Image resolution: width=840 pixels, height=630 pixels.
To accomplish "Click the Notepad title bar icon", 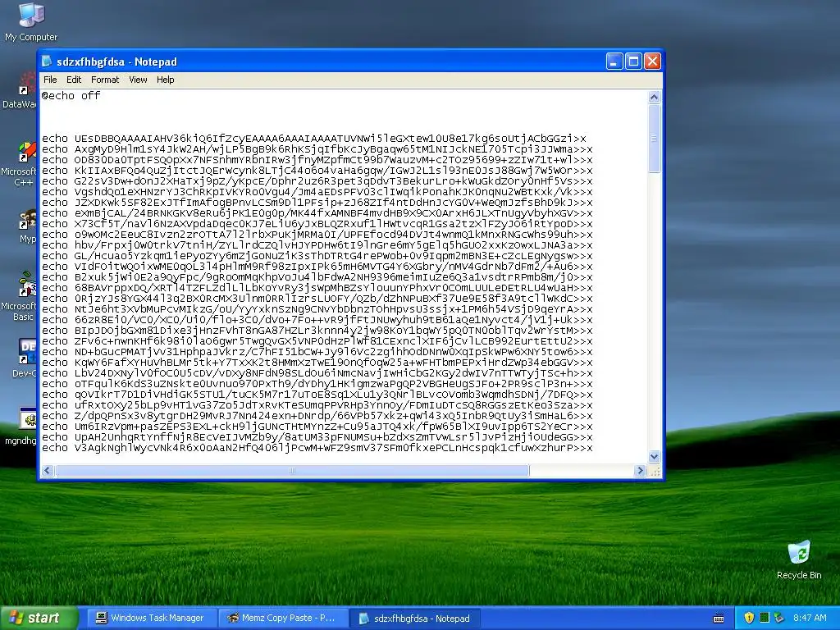I will [x=47, y=62].
